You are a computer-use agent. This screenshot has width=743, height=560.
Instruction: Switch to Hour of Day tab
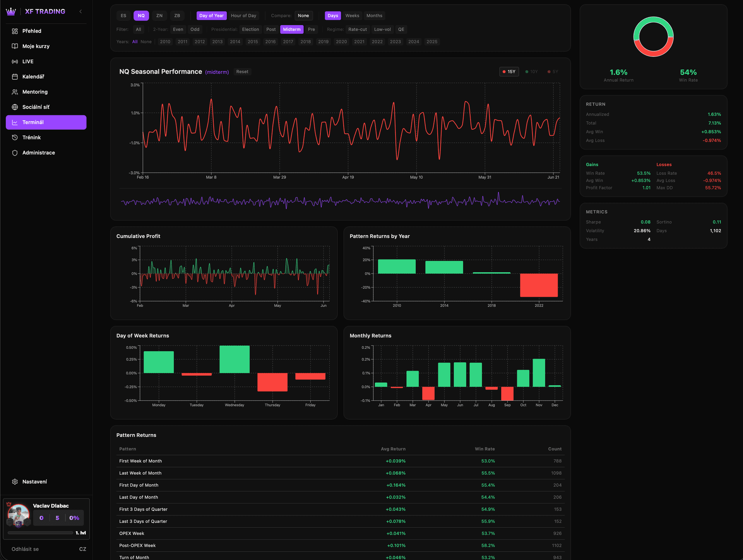tap(243, 15)
